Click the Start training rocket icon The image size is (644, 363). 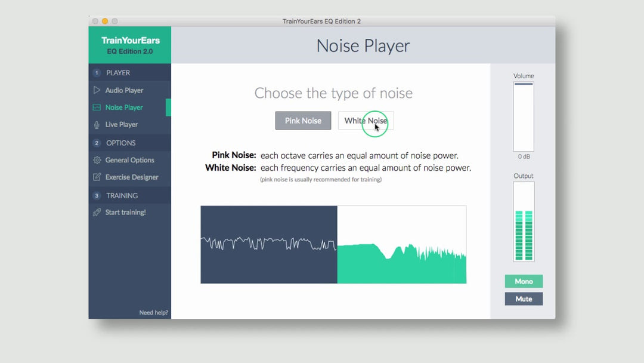pos(97,212)
